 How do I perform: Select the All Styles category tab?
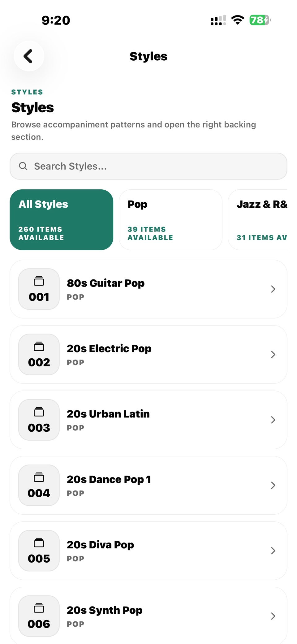[x=62, y=220]
